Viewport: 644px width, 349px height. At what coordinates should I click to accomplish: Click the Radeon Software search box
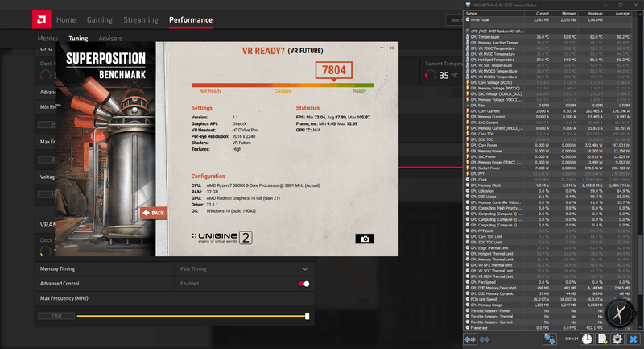tap(454, 19)
